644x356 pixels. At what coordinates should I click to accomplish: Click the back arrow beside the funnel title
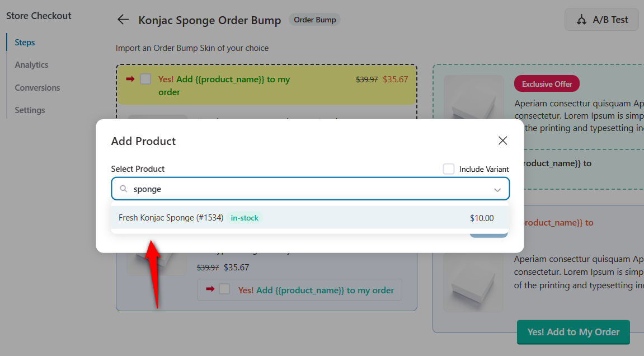(x=123, y=19)
